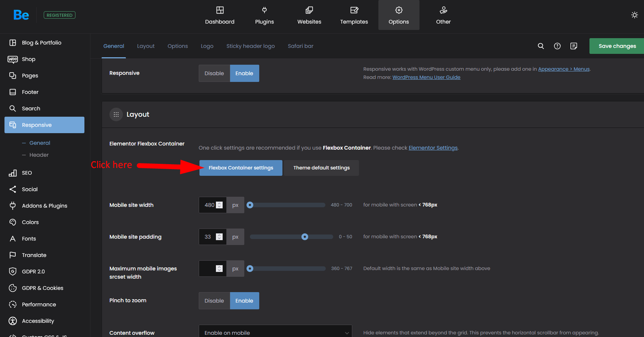The image size is (644, 337).
Task: Open the help question mark icon
Action: (557, 46)
